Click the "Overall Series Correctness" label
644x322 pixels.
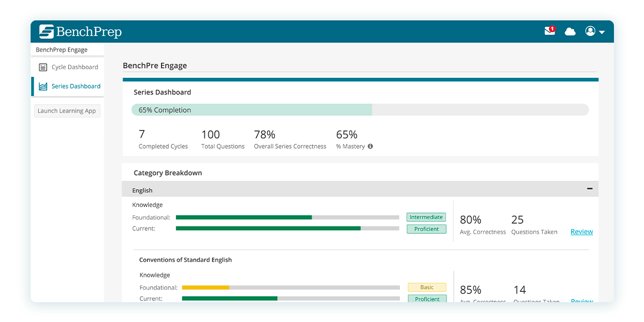pyautogui.click(x=290, y=147)
